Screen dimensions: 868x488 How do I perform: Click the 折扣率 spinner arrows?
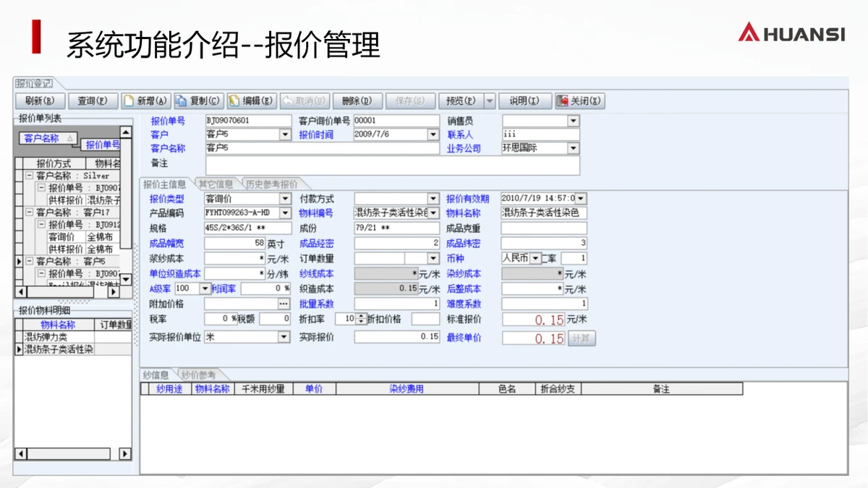coord(362,319)
